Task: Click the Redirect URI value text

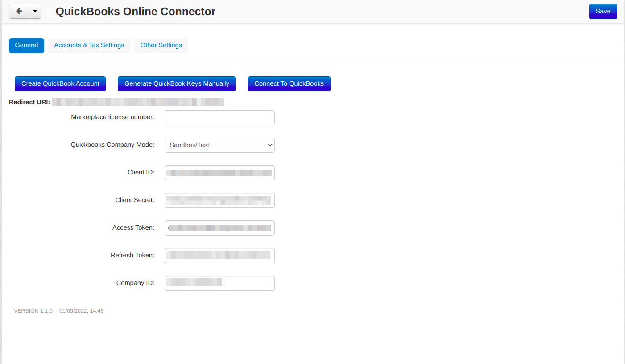Action: pyautogui.click(x=137, y=102)
